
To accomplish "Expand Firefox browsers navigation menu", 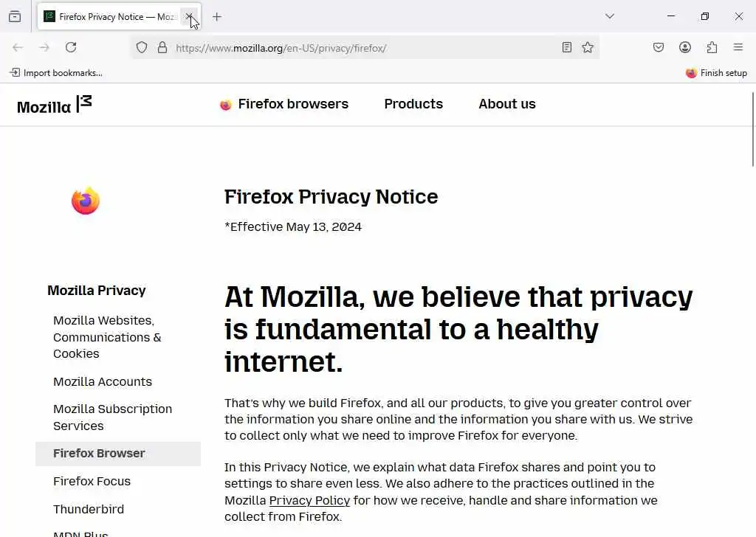I will (x=284, y=104).
